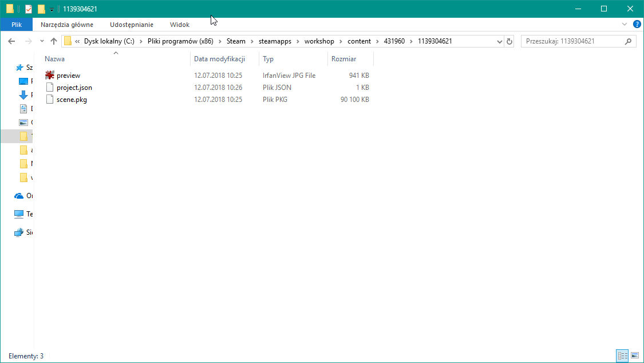Activate the Details view toggle
644x363 pixels.
(622, 356)
